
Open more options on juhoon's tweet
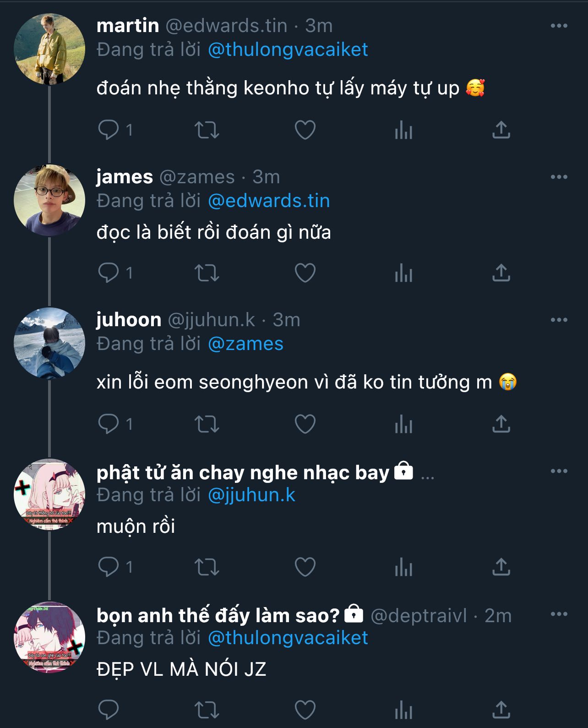click(559, 320)
